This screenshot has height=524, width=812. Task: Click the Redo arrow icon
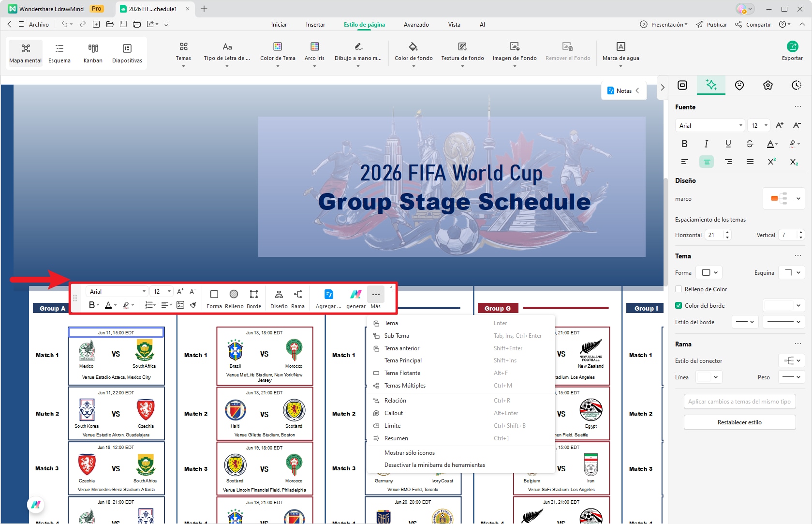[x=83, y=24]
